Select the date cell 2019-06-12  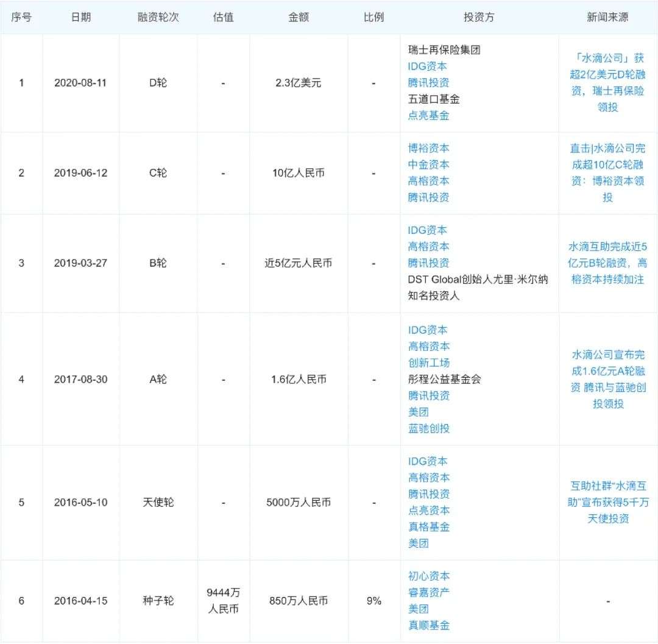click(x=80, y=173)
